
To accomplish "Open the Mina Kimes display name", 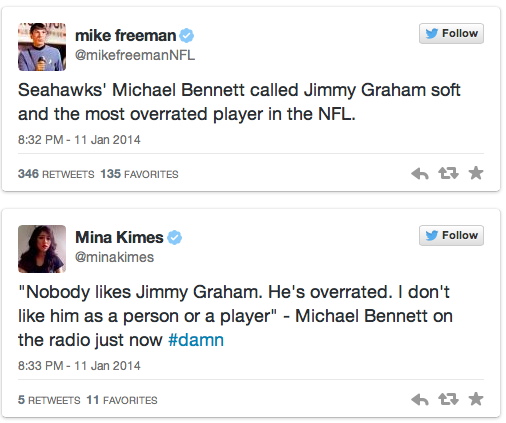I will point(119,237).
